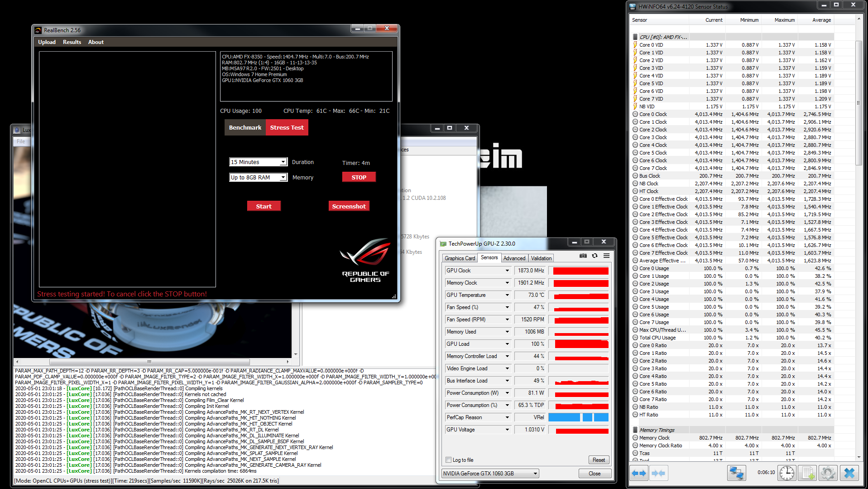Click the "Kernels compilation time: 6864ms" log line
This screenshot has height=489, width=868.
[x=136, y=471]
